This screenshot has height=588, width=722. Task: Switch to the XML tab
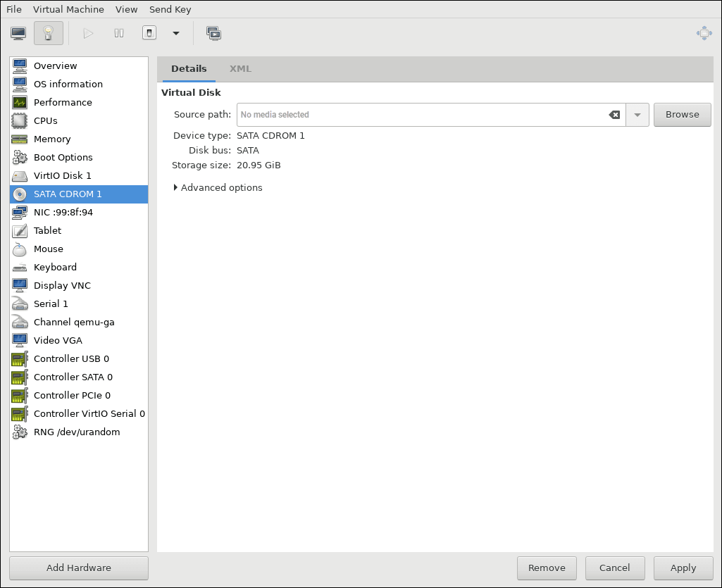tap(240, 69)
